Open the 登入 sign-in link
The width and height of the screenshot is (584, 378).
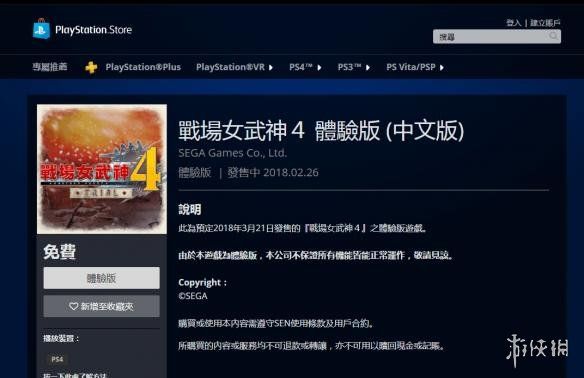pos(513,23)
